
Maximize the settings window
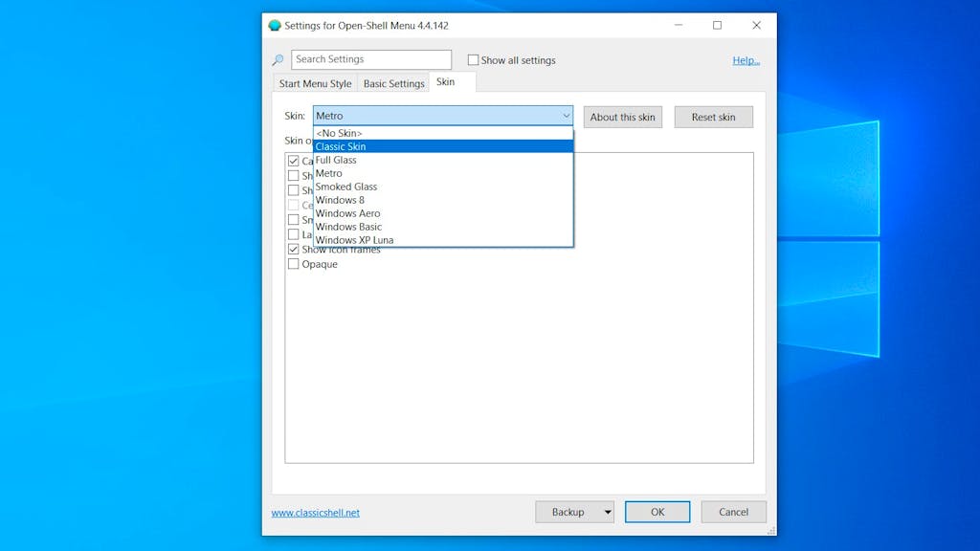718,25
